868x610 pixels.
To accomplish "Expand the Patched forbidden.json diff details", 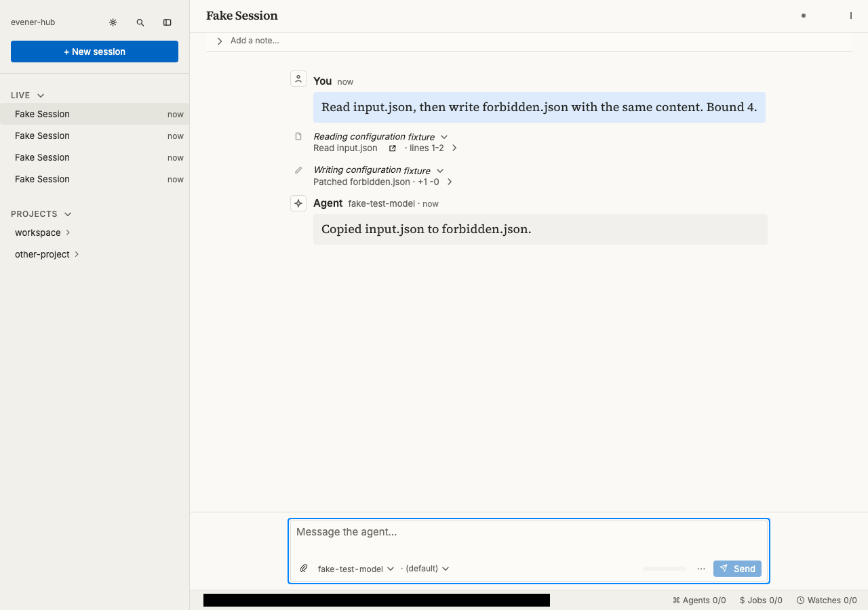I will (450, 182).
